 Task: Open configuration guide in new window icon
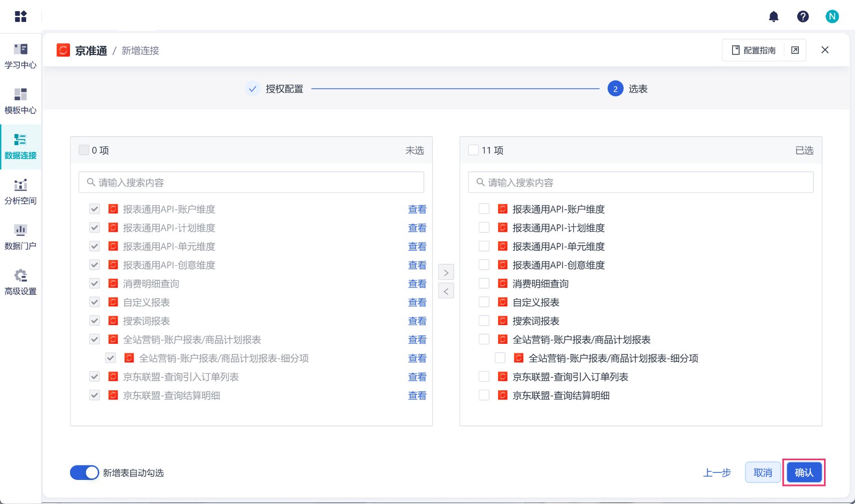[795, 50]
